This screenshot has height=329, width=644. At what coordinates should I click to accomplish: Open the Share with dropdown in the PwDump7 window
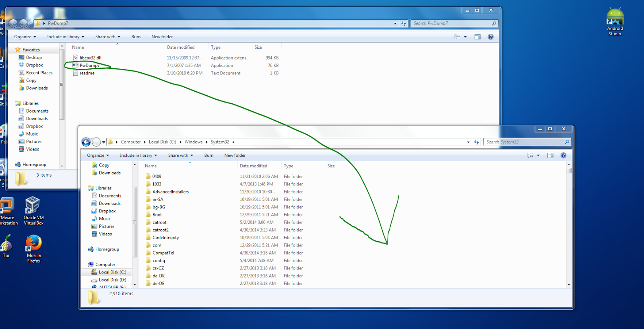pyautogui.click(x=107, y=37)
